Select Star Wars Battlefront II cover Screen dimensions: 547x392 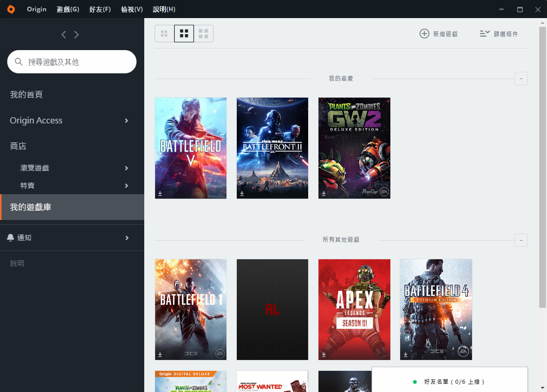272,148
